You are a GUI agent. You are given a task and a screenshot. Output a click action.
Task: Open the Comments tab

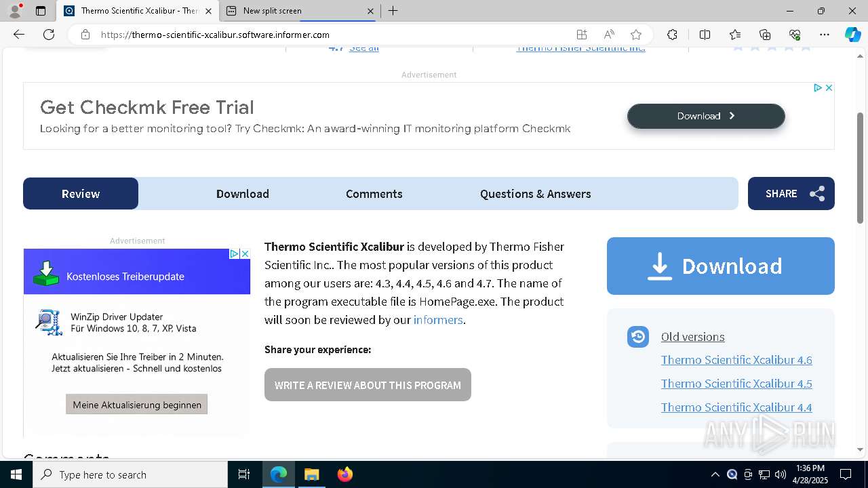click(x=374, y=194)
